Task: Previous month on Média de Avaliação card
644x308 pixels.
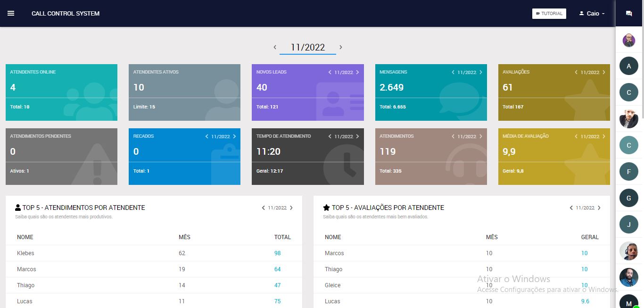Action: point(576,136)
